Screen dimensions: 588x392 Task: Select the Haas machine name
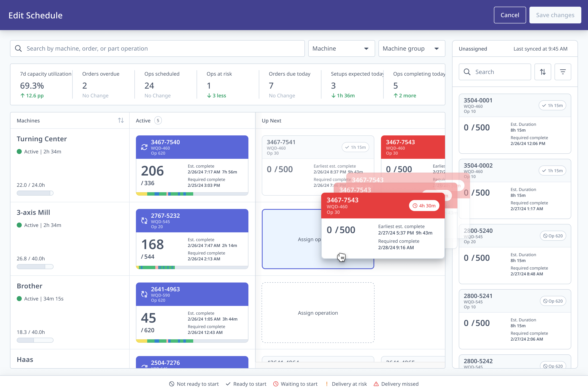(x=25, y=359)
